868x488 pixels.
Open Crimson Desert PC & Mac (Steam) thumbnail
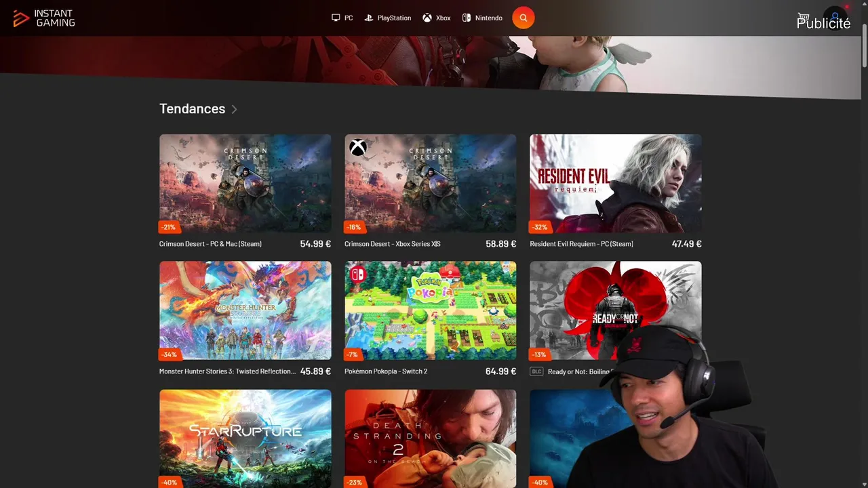(x=245, y=184)
